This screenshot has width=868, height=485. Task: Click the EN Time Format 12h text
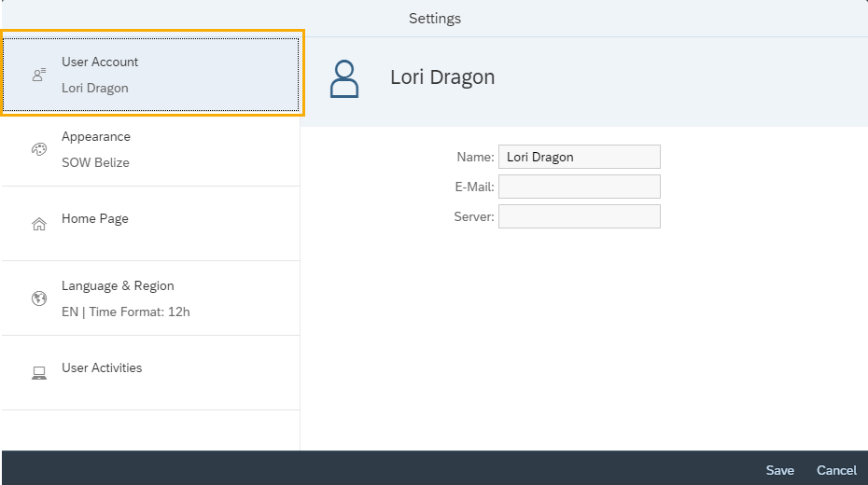(125, 312)
